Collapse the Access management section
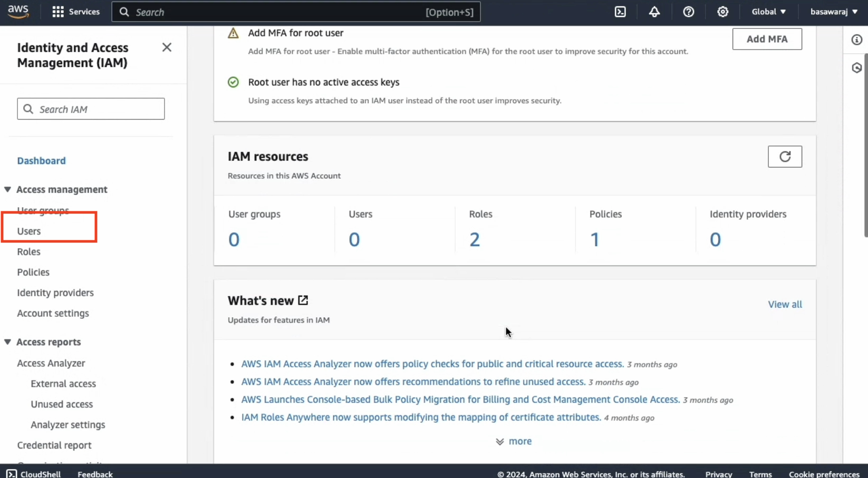The image size is (868, 478). tap(7, 189)
